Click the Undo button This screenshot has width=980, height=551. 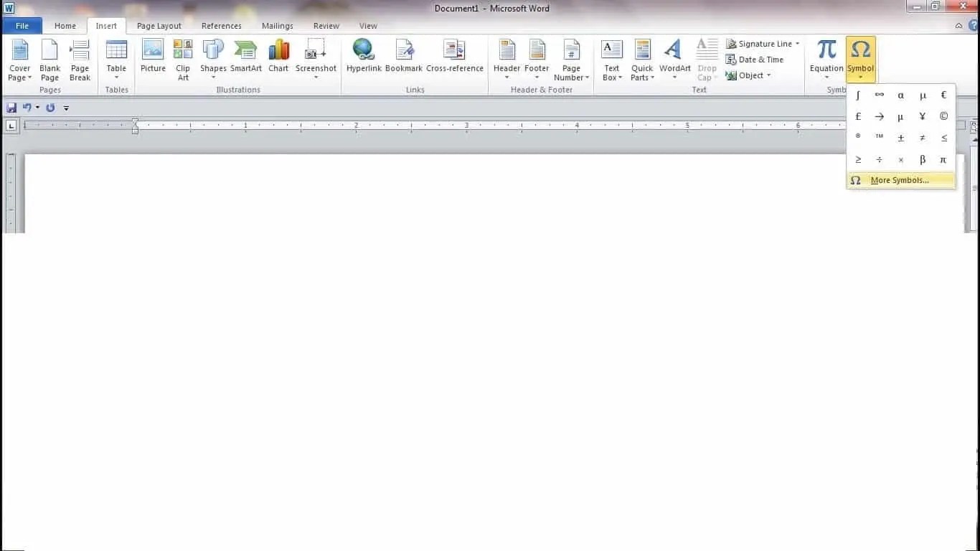coord(27,108)
